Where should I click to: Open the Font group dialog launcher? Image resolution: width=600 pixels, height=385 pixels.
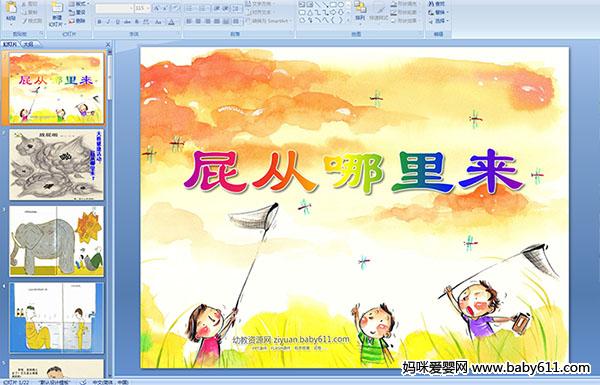[x=179, y=34]
